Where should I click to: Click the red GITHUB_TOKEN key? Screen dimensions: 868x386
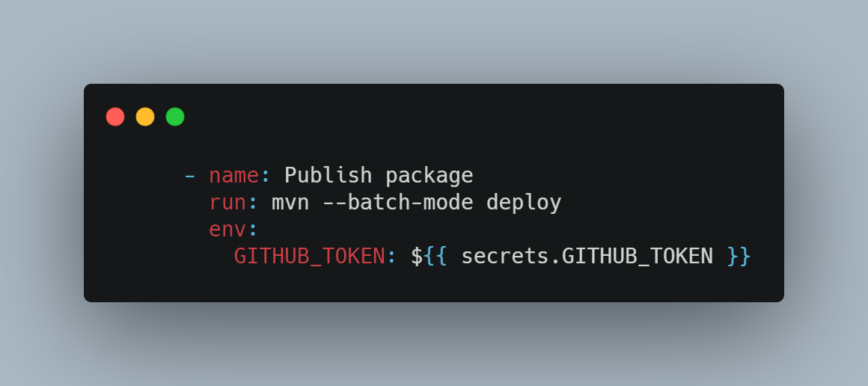coord(310,257)
